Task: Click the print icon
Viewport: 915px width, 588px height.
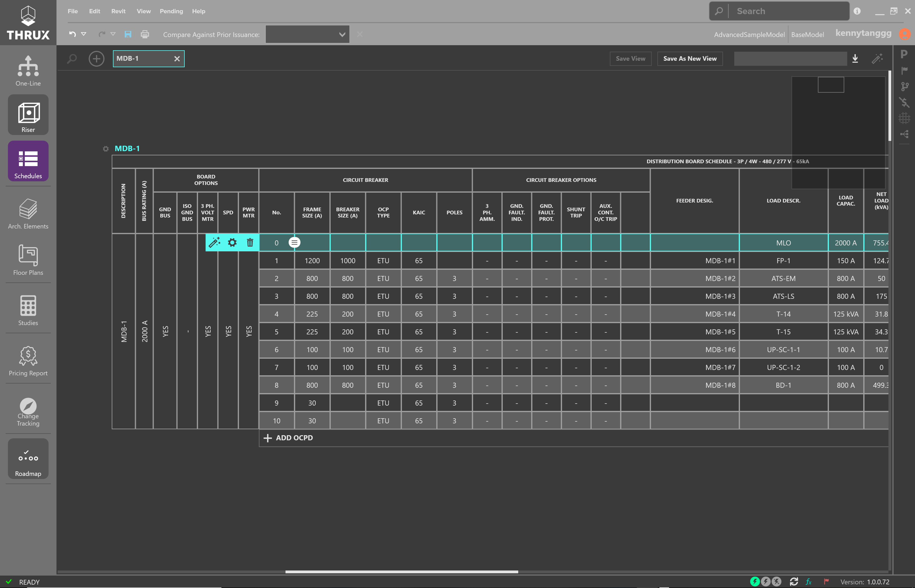Action: [x=145, y=34]
